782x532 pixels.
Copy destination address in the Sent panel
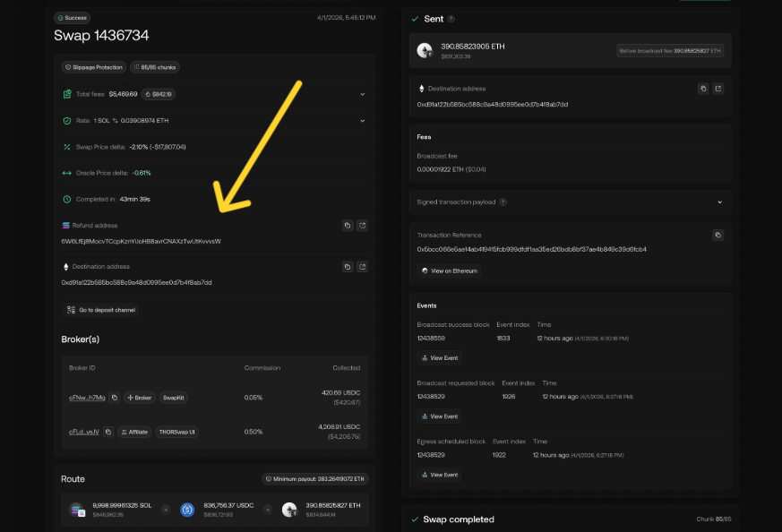click(x=704, y=88)
